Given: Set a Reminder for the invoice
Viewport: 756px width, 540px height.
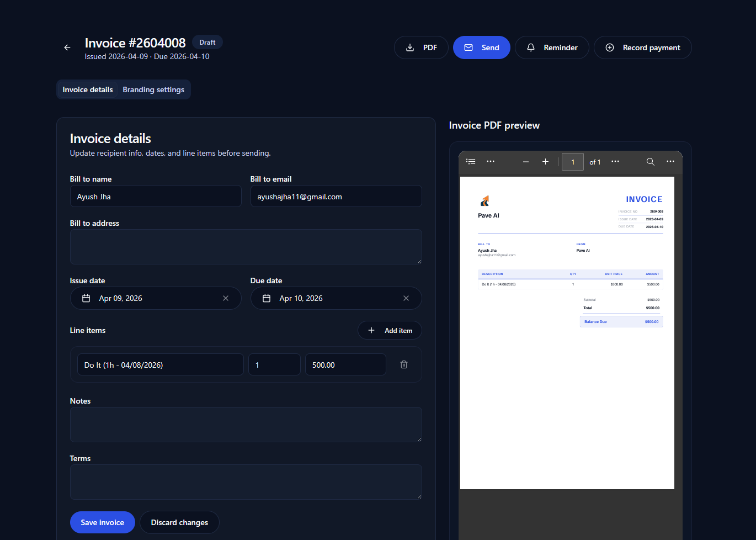Looking at the screenshot, I should pyautogui.click(x=552, y=47).
